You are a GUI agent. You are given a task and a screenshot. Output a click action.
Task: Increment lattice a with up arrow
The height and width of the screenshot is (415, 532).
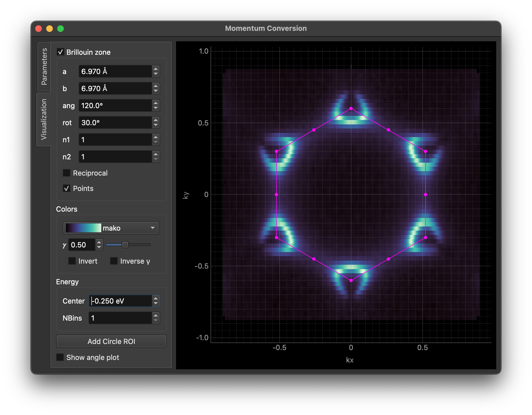(156, 69)
